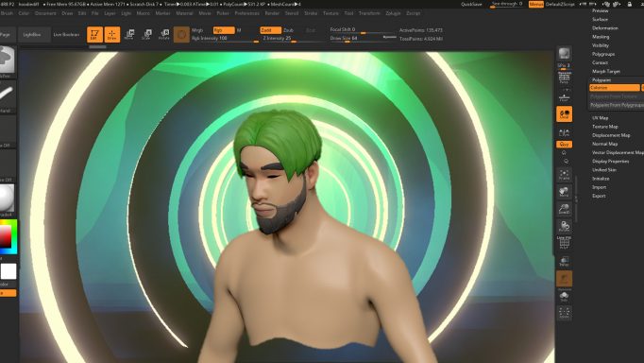Expand the Displacement Map subpalette
This screenshot has width=644, height=363.
[611, 135]
